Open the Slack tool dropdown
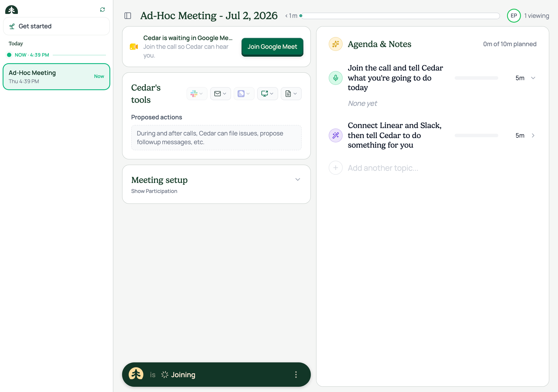This screenshot has height=392, width=558. point(197,94)
